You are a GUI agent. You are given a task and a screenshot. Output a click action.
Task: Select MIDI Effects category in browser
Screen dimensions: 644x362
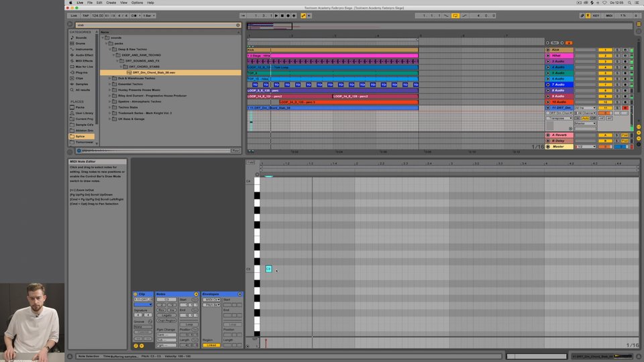pos(84,61)
